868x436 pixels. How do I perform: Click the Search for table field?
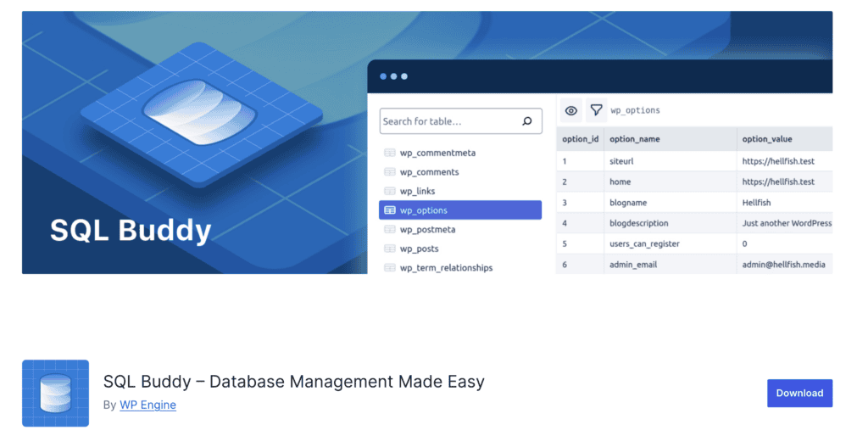point(460,121)
